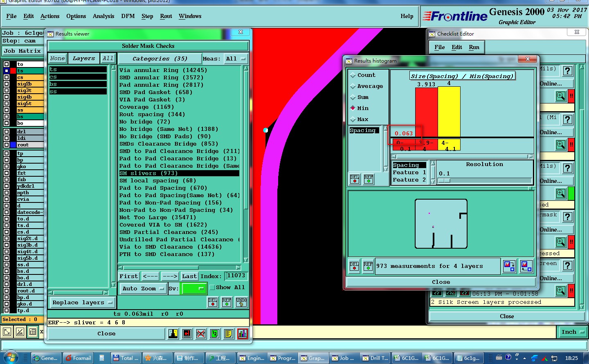589x364 pixels.
Task: Click Last button in Results viewer
Action: point(189,276)
